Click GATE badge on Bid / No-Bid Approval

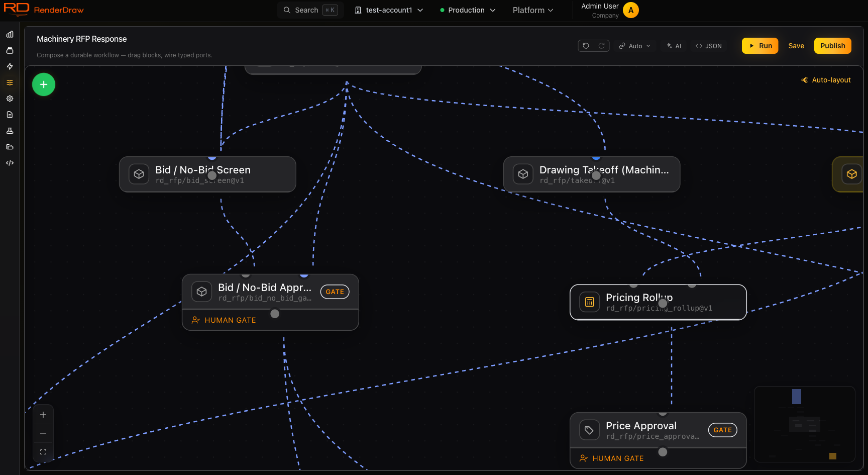[335, 292]
